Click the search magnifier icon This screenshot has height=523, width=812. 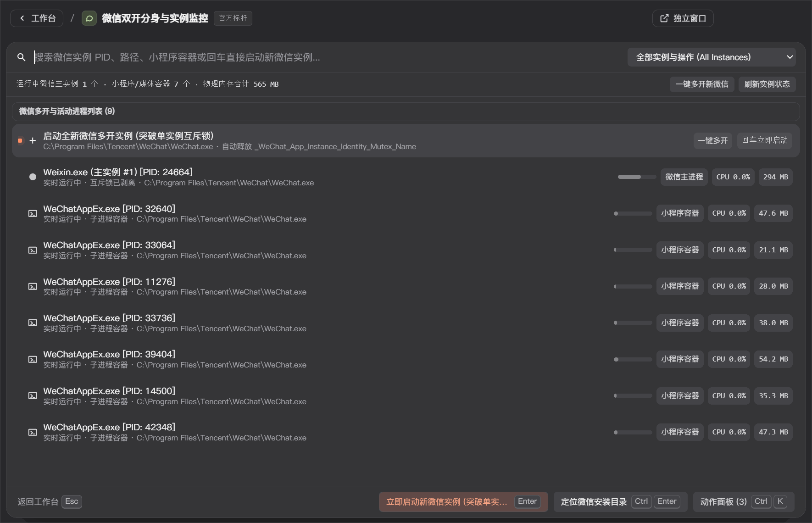point(21,57)
